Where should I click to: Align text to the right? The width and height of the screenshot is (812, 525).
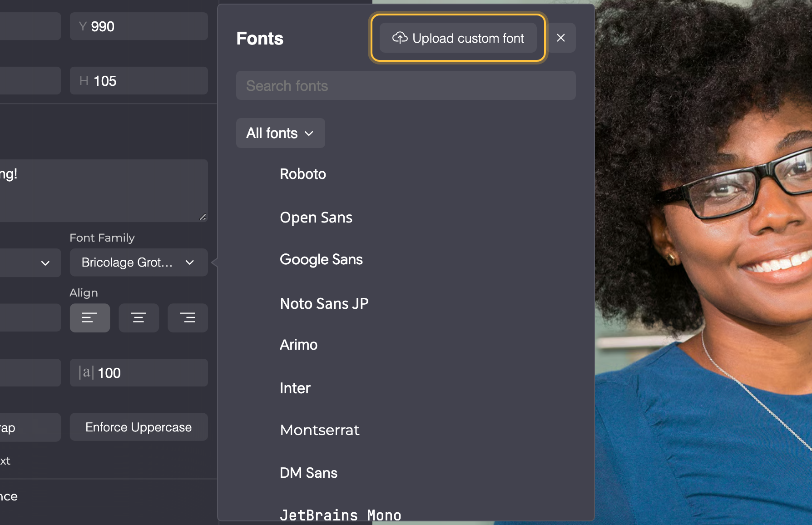[x=188, y=318]
